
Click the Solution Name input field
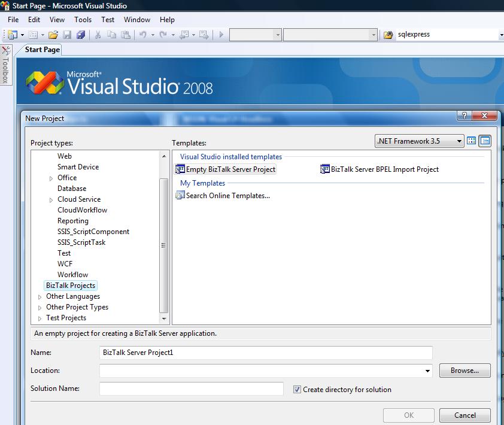[x=192, y=388]
